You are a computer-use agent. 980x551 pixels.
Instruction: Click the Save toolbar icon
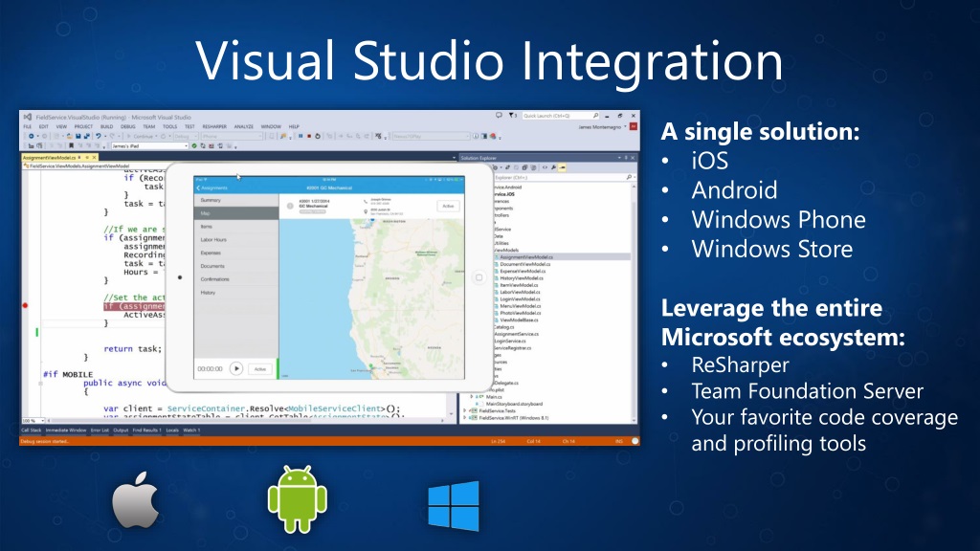78,136
